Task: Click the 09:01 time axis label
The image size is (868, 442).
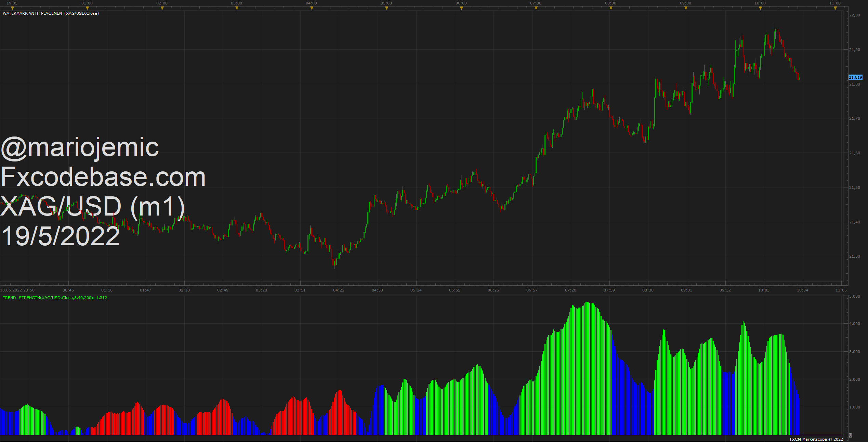Action: [687, 290]
